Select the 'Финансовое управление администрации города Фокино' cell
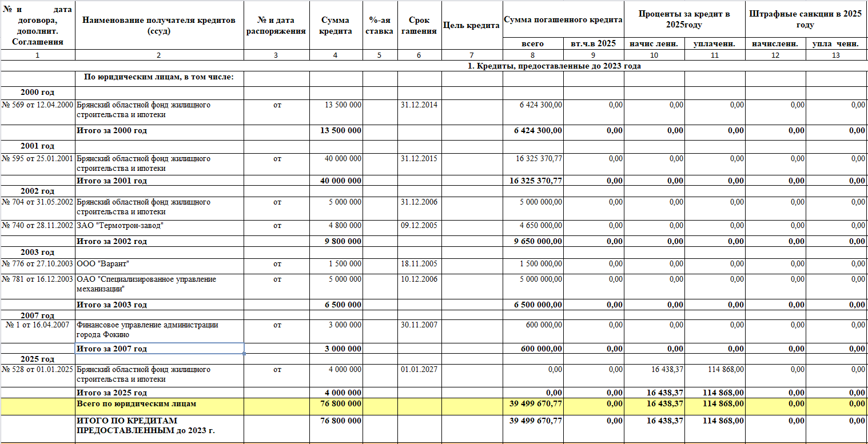868x444 pixels. coord(159,330)
